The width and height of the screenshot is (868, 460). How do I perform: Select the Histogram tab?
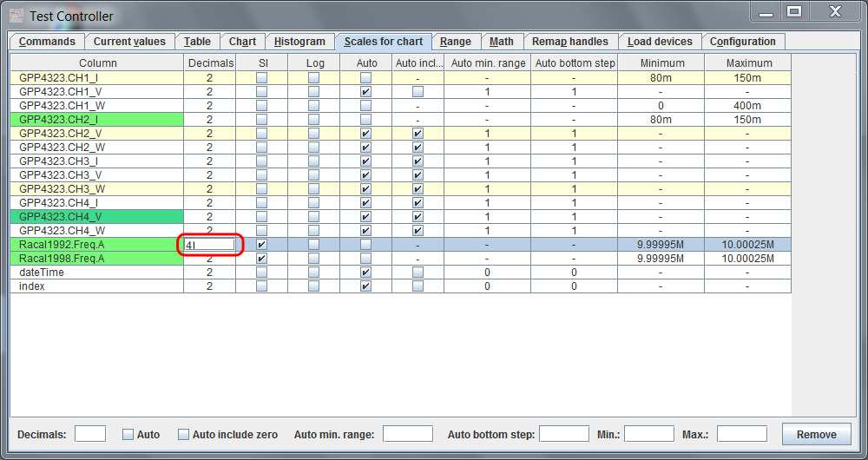[299, 42]
